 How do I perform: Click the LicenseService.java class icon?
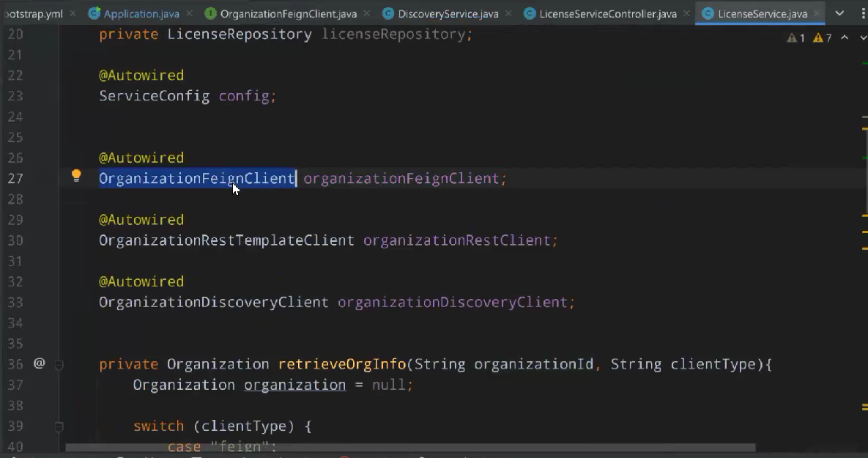(708, 14)
